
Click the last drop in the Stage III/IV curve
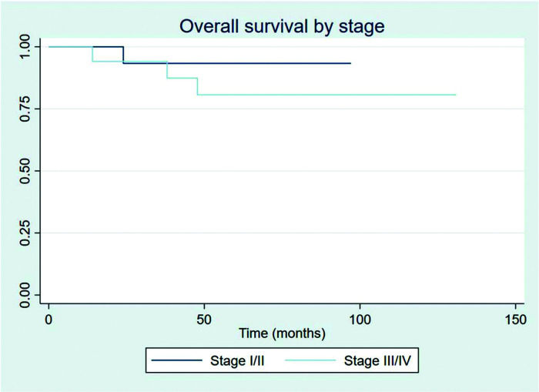(197, 86)
